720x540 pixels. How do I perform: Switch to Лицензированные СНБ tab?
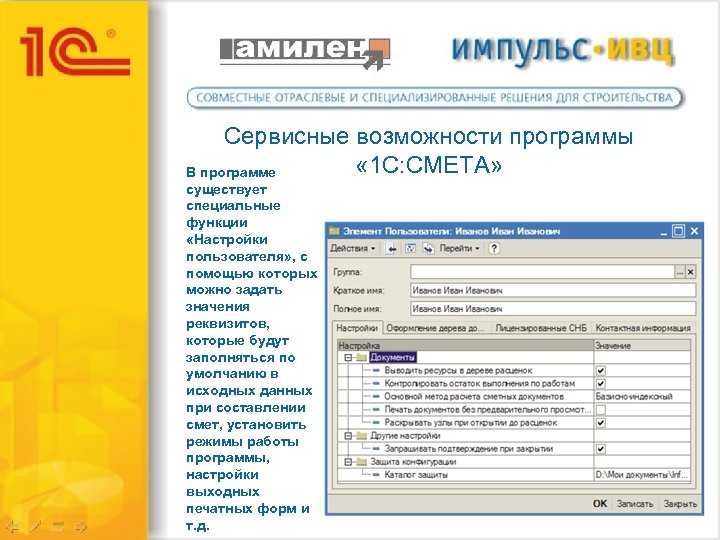click(541, 328)
